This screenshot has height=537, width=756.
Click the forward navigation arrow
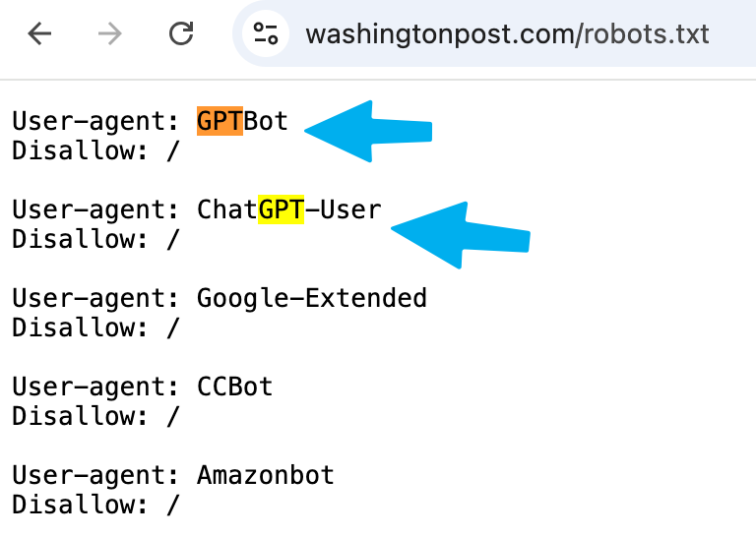click(110, 34)
